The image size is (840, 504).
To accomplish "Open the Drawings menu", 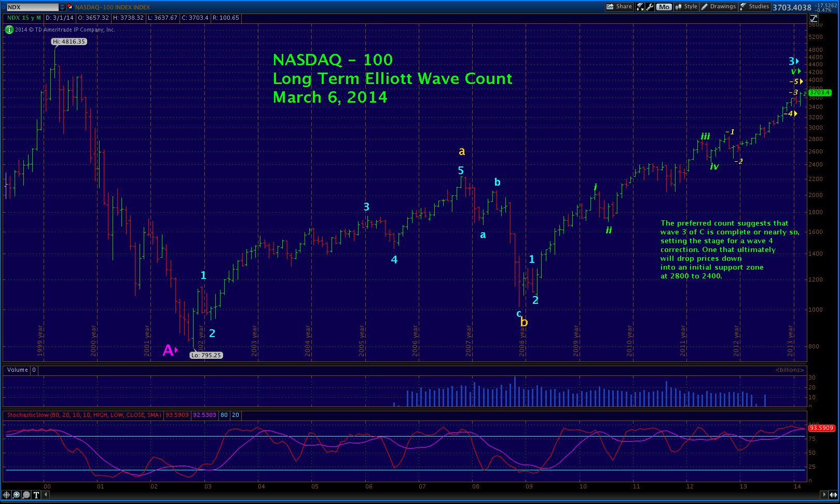I will click(719, 7).
